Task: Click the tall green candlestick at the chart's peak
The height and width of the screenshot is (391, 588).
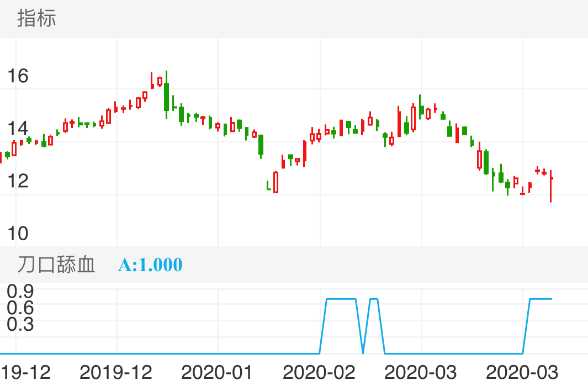Action: pyautogui.click(x=166, y=96)
